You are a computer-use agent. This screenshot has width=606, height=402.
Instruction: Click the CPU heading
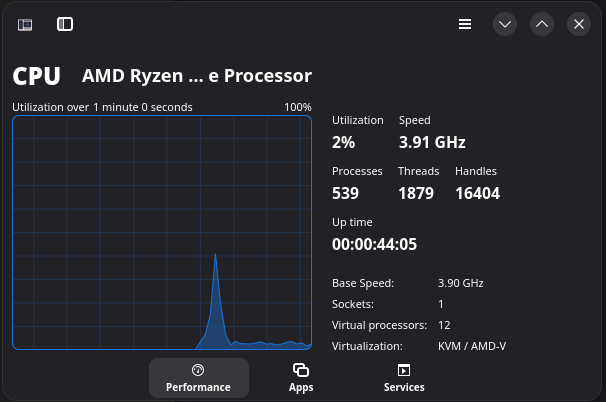[36, 76]
